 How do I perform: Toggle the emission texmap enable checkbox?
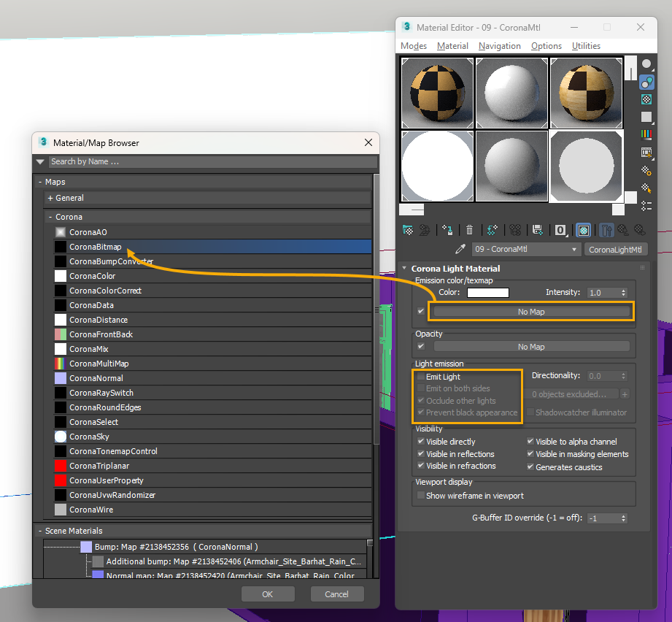[421, 311]
